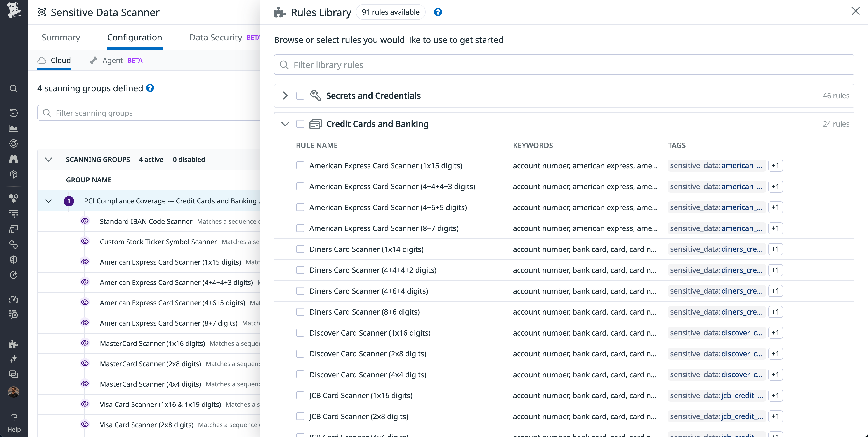The image size is (868, 437).
Task: Click the Watchdog radar icon in sidebar
Action: pyautogui.click(x=14, y=143)
